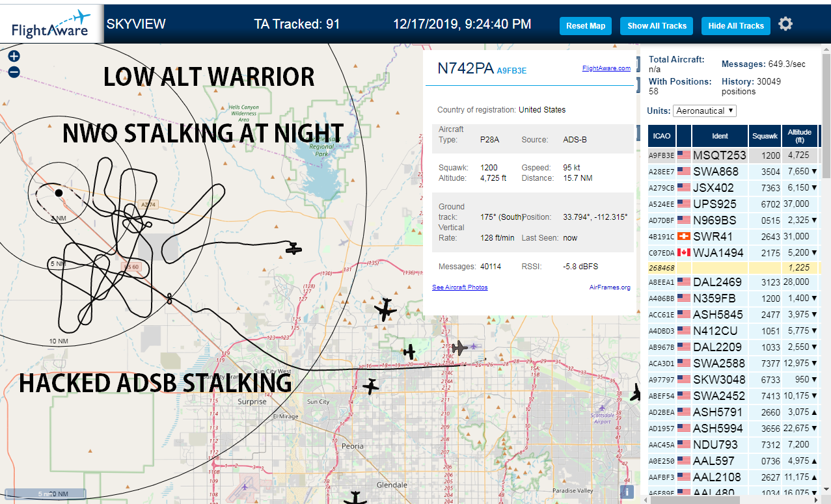The image size is (831, 504).
Task: Click squawk value 3123 for DAL2469
Action: [770, 282]
